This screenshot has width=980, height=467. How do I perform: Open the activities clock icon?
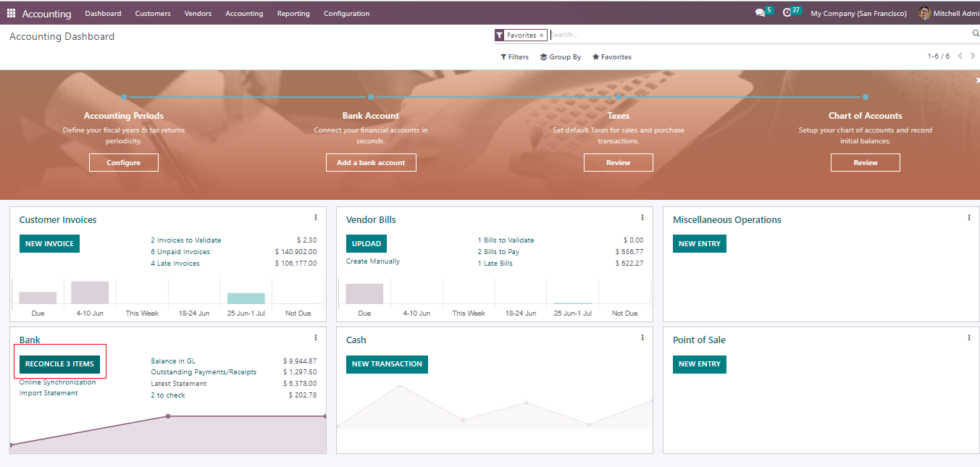pos(787,13)
